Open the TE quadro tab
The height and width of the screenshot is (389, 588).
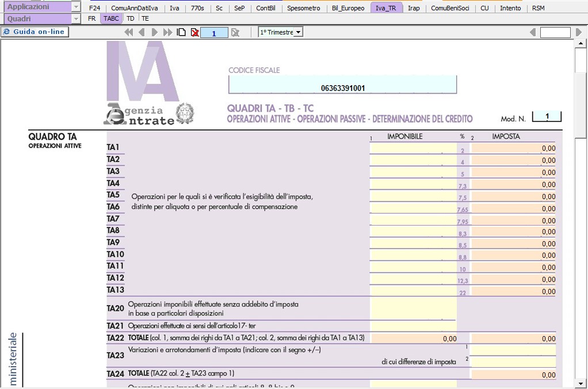click(x=145, y=18)
